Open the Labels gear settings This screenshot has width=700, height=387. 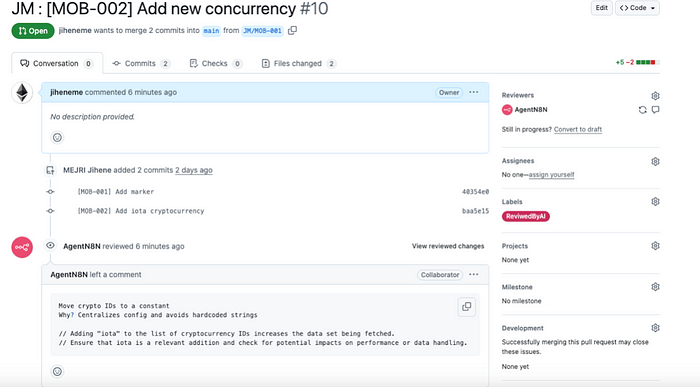(655, 201)
